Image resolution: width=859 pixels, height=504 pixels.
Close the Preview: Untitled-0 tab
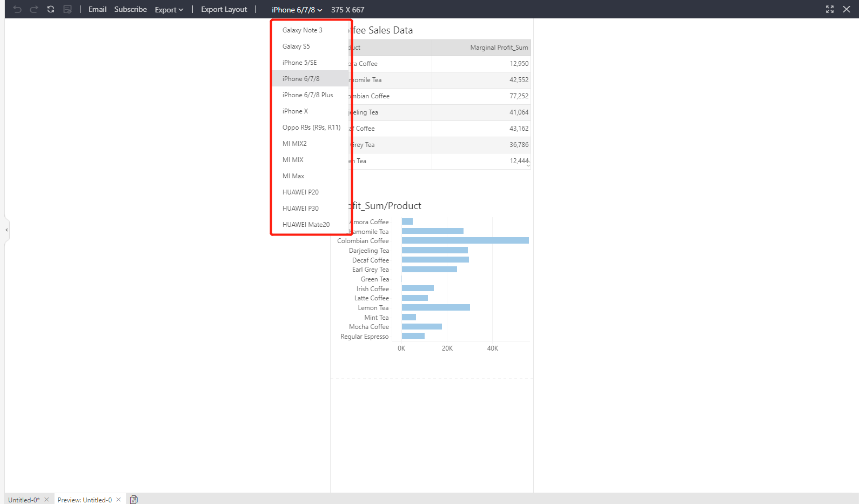coord(118,499)
